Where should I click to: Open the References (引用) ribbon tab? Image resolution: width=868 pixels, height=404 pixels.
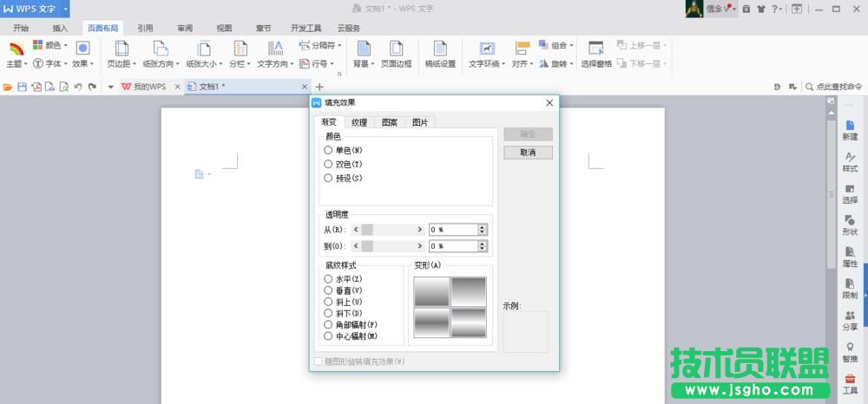click(145, 29)
